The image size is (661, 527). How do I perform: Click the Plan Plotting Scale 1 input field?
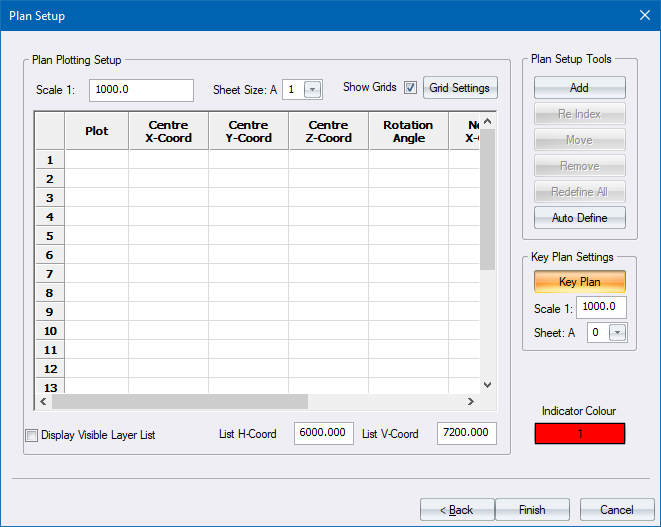[x=141, y=89]
